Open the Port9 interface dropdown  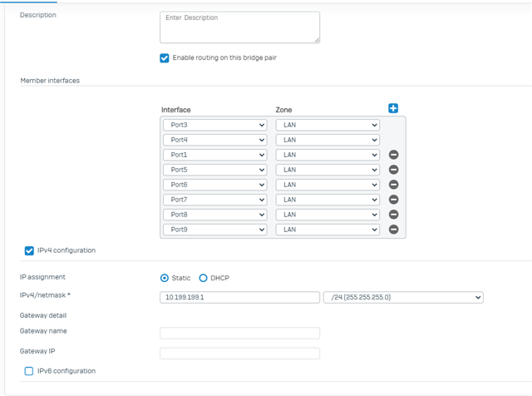click(215, 230)
